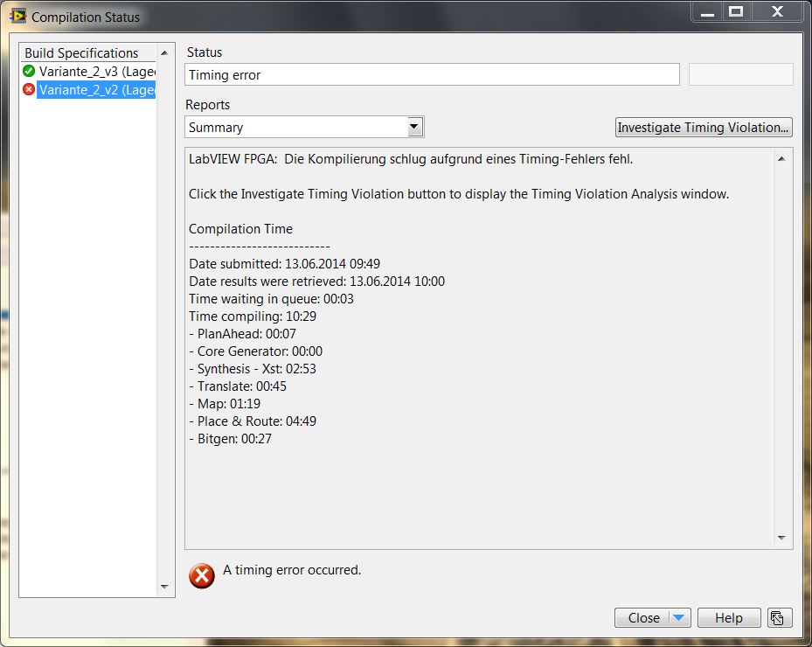Screen dimensions: 812x647
Task: Click Investigate Timing Violation button
Action: tap(704, 127)
